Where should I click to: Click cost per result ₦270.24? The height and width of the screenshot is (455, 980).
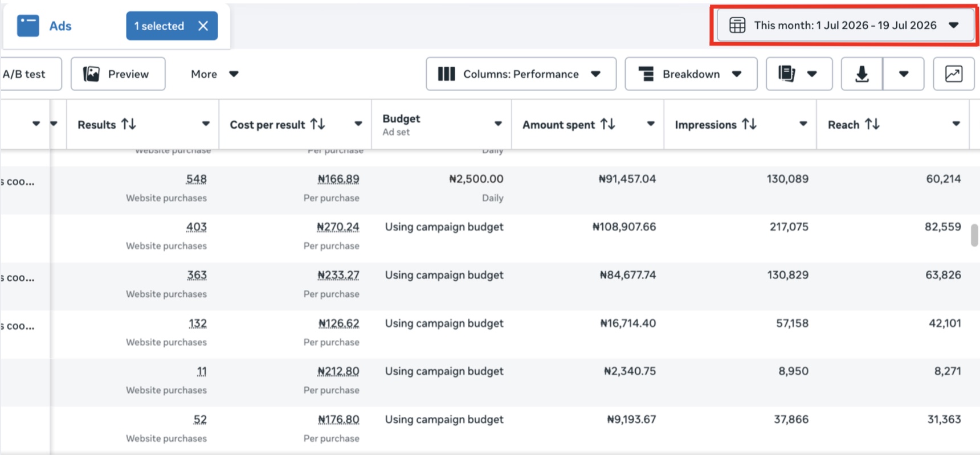pyautogui.click(x=338, y=227)
